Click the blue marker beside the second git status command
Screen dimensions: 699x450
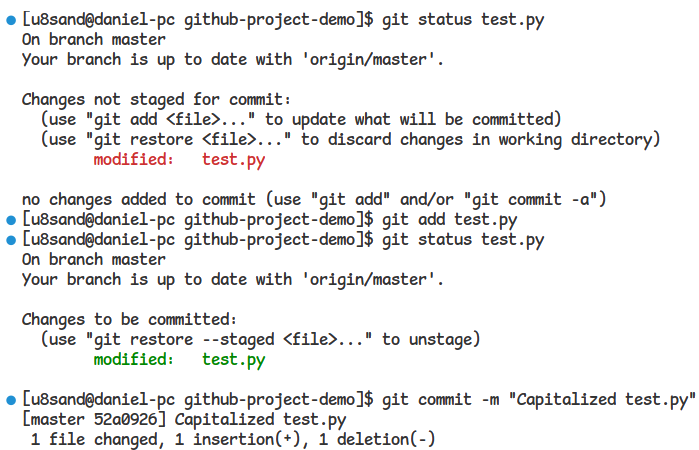[10, 239]
